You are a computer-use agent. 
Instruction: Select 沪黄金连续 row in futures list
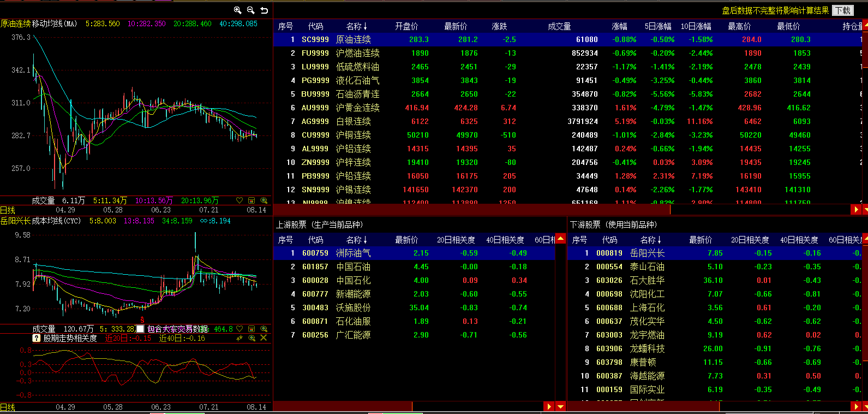[x=357, y=108]
